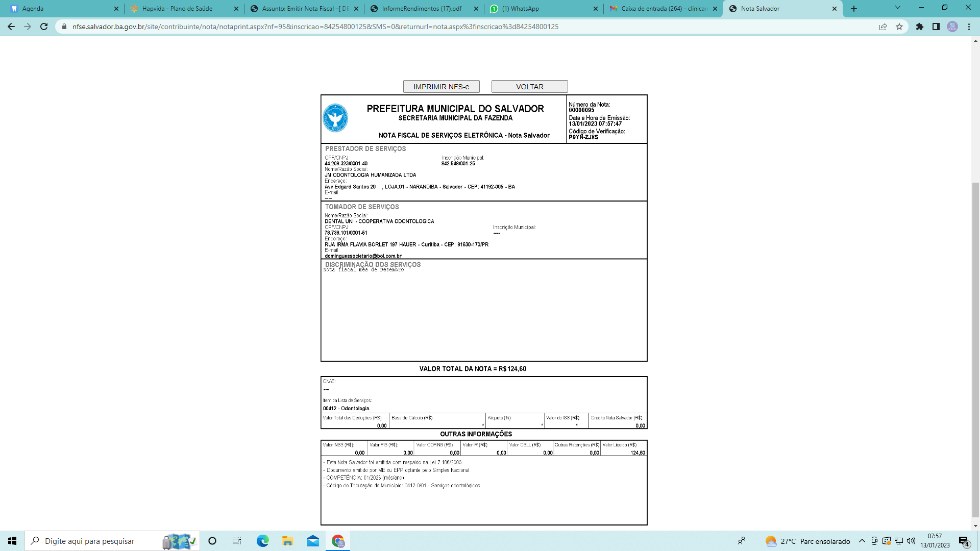Open the Extensions puzzle icon
The image size is (980, 551).
[x=920, y=27]
